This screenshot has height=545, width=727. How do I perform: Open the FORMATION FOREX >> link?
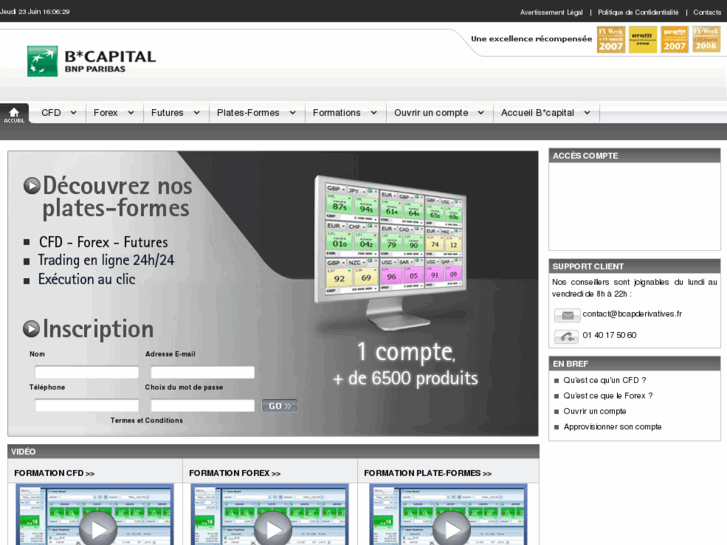[x=235, y=473]
